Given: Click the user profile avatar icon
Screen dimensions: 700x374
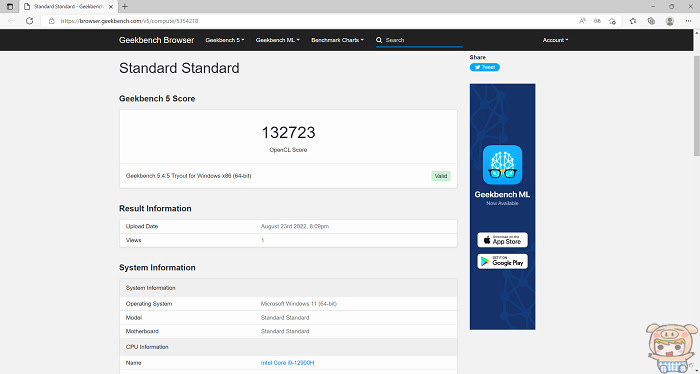Looking at the screenshot, I should pos(670,21).
